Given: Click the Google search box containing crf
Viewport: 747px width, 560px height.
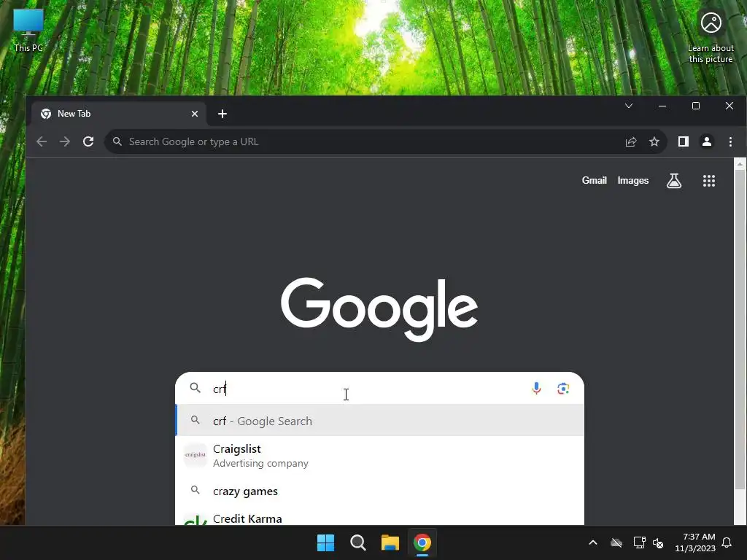Looking at the screenshot, I should 379,389.
